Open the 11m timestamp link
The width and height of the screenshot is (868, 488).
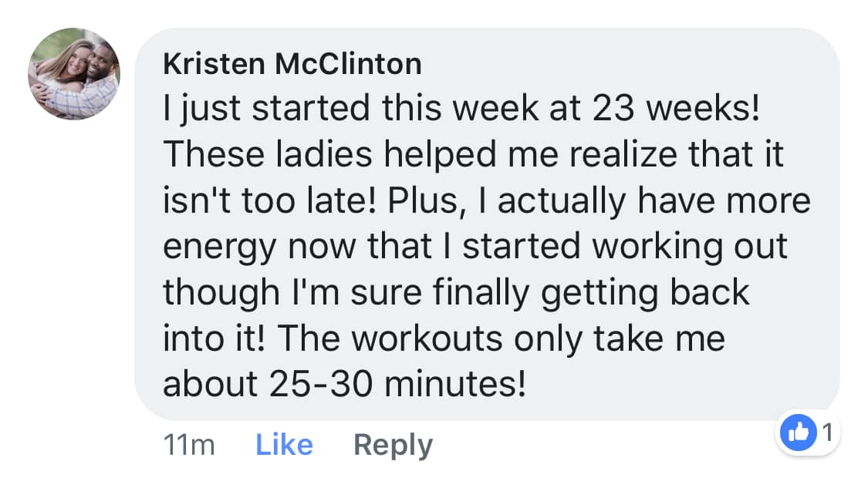coord(189,445)
